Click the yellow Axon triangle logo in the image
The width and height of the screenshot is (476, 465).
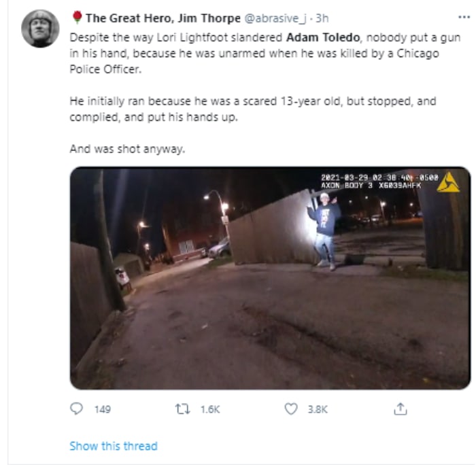[x=447, y=182]
